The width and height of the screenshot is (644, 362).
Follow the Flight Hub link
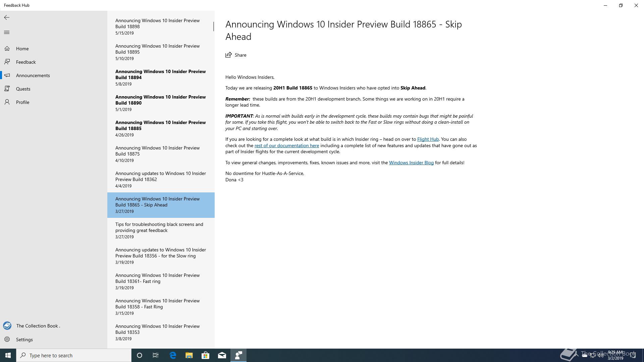[428, 139]
